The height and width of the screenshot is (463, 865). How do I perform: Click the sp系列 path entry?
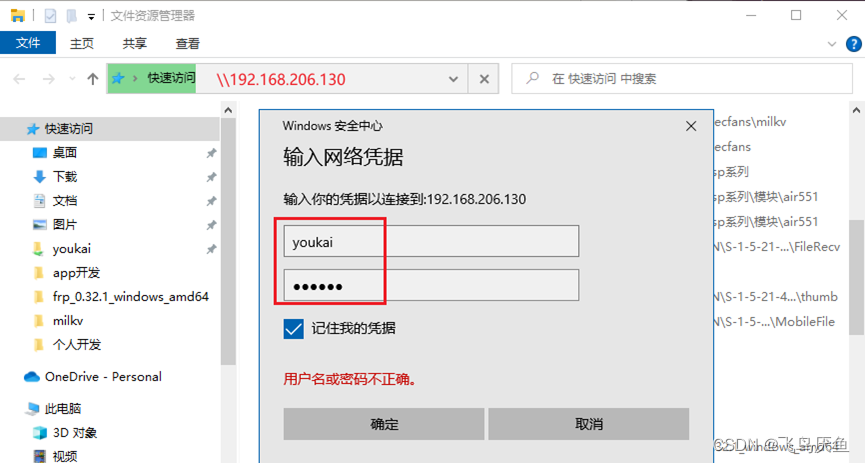[x=731, y=172]
